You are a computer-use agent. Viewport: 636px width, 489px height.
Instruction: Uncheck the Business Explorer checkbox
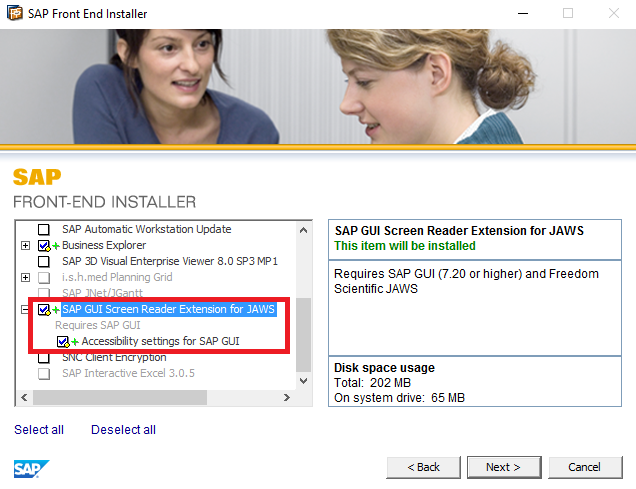coord(44,245)
